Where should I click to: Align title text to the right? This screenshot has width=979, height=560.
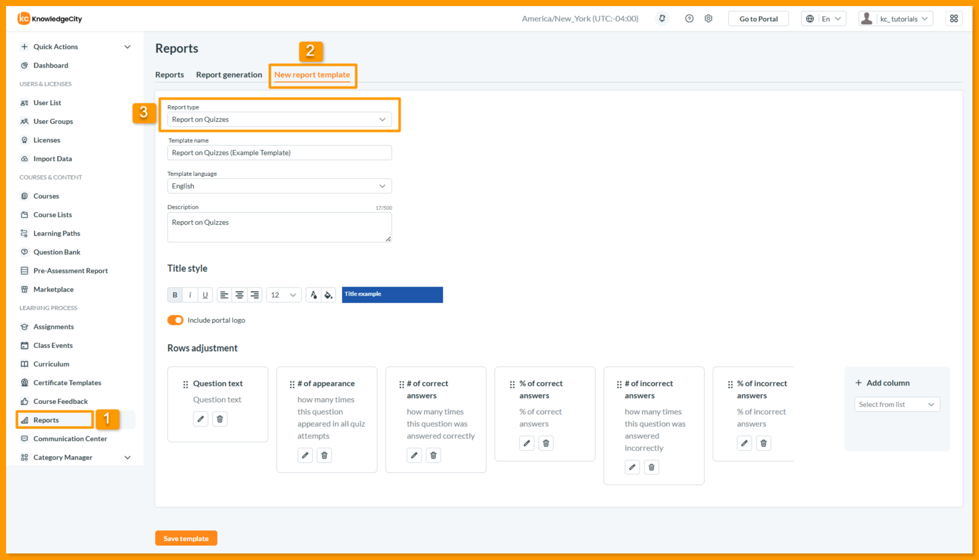tap(254, 295)
